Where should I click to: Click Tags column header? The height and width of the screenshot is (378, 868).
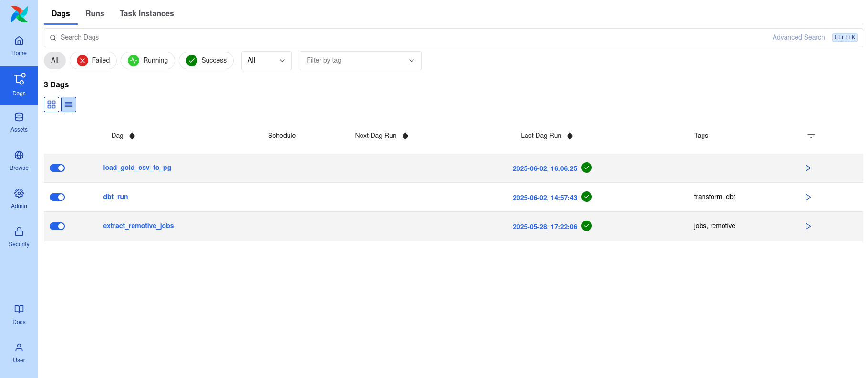701,136
